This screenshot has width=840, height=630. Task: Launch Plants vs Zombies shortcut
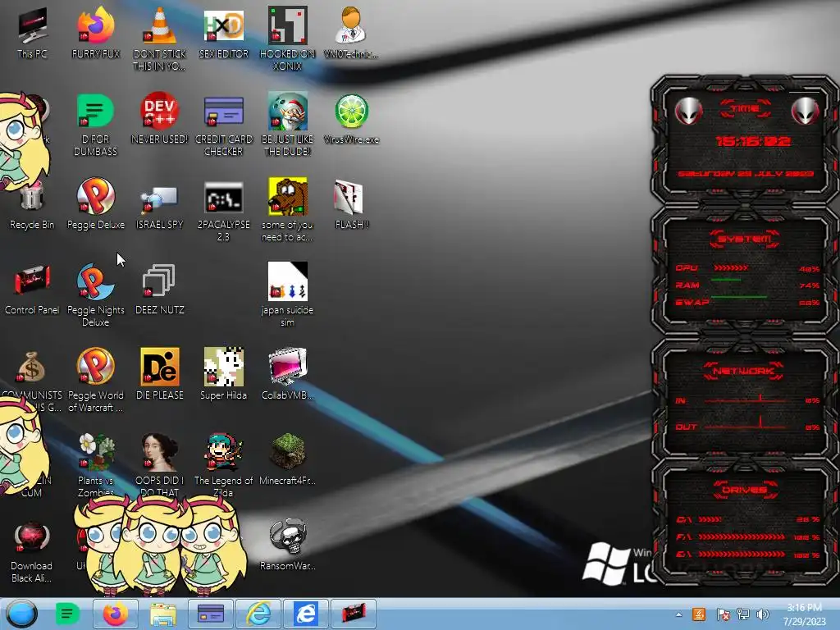(x=95, y=465)
